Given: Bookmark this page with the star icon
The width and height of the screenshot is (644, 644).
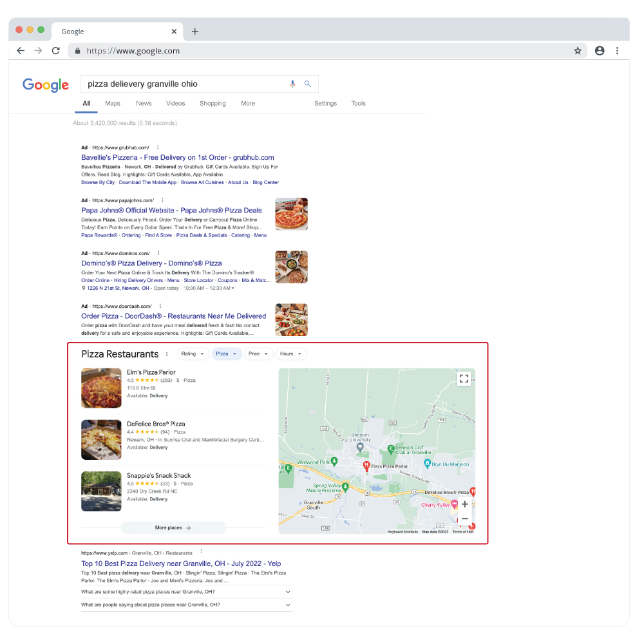Looking at the screenshot, I should click(x=578, y=50).
